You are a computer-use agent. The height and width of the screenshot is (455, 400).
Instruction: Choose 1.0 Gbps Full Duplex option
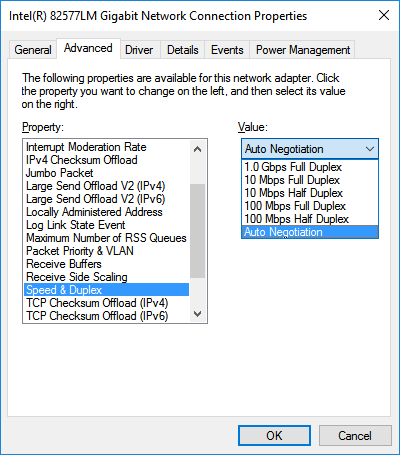pyautogui.click(x=310, y=167)
